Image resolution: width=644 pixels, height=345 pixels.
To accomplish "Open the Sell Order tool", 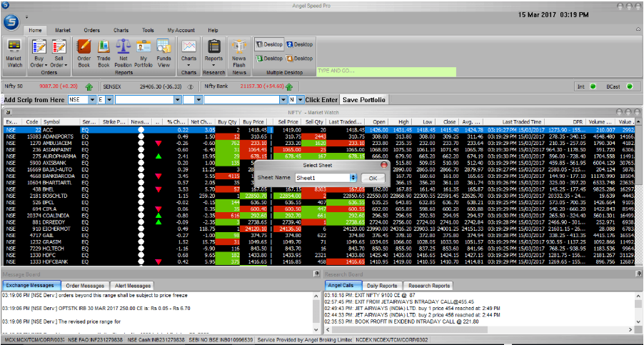I will click(59, 54).
